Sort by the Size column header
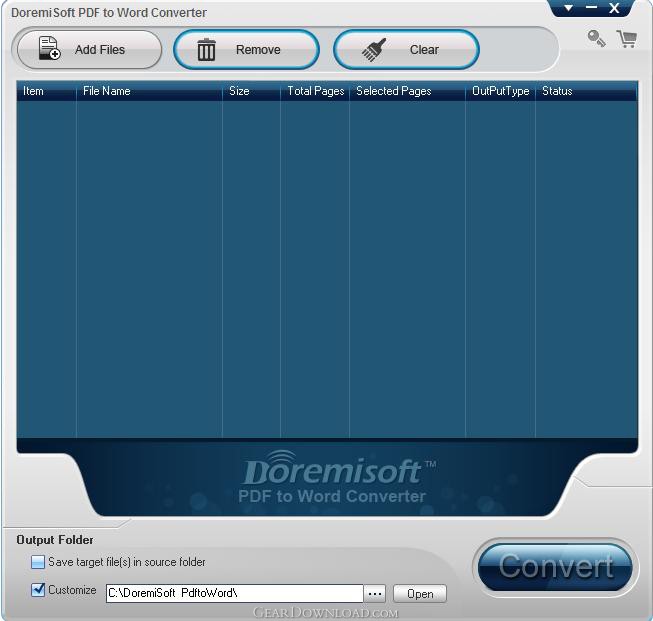Screen dimensions: 653x621 pos(251,91)
